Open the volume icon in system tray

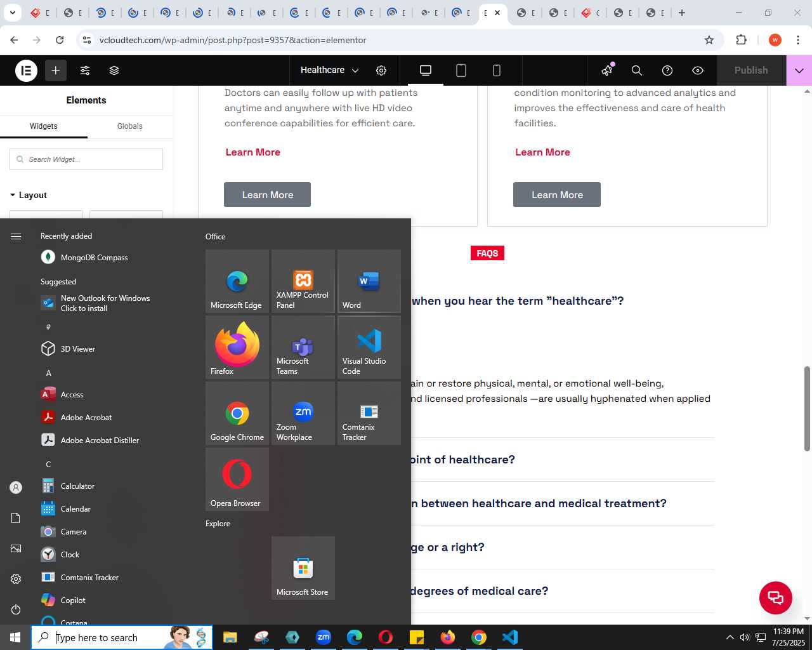point(745,637)
